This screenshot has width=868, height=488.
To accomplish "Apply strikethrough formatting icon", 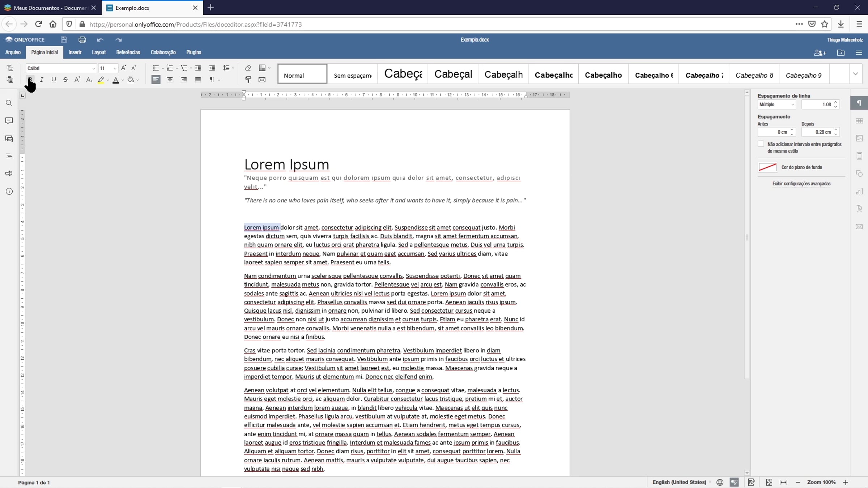I will pyautogui.click(x=65, y=80).
